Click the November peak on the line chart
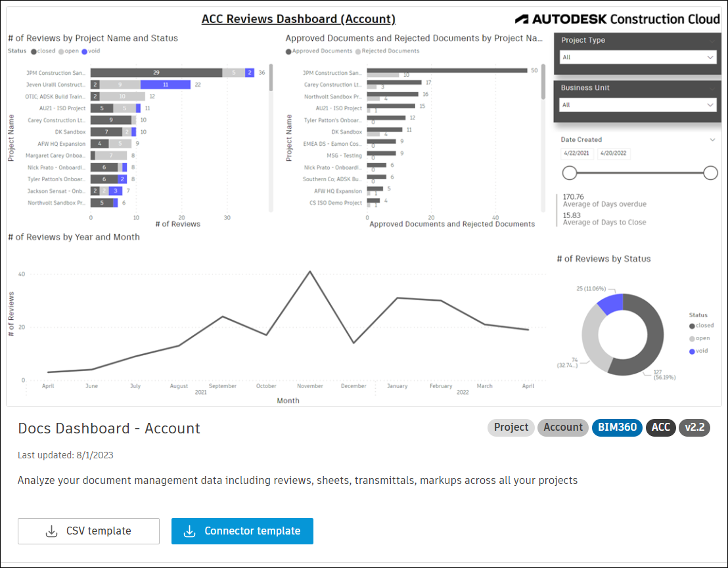728x568 pixels. coord(310,271)
